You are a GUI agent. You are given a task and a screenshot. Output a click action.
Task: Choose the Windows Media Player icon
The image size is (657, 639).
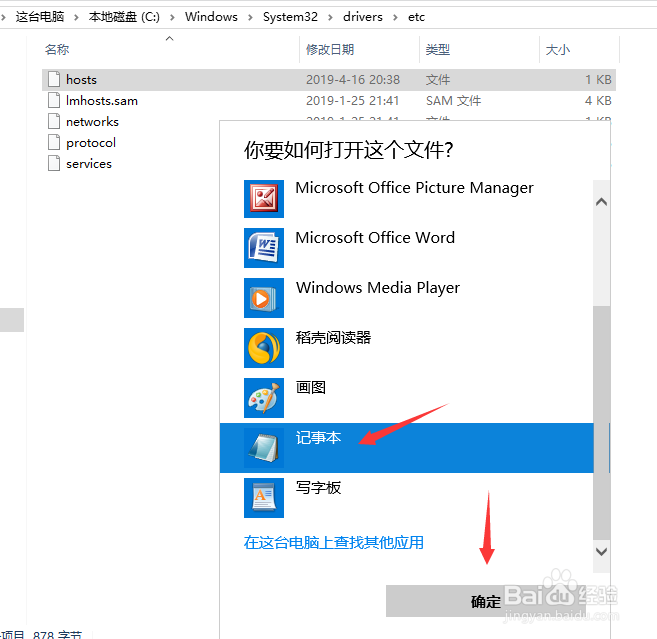264,298
